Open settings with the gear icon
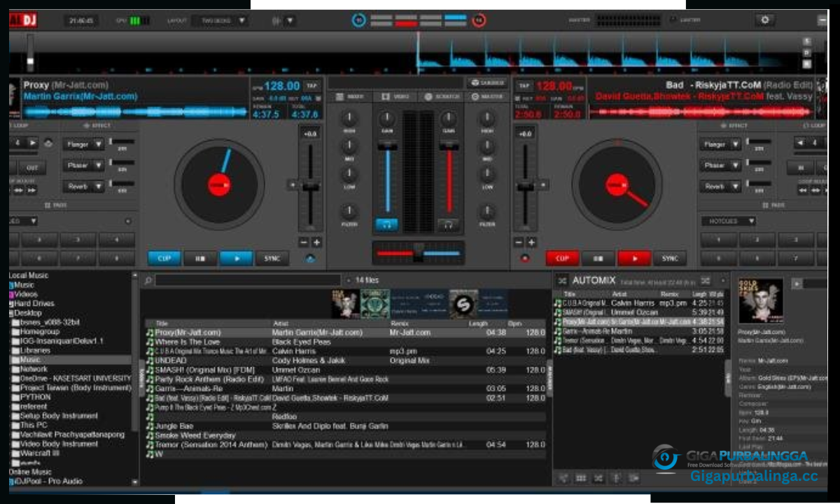840x504 pixels. pyautogui.click(x=764, y=20)
